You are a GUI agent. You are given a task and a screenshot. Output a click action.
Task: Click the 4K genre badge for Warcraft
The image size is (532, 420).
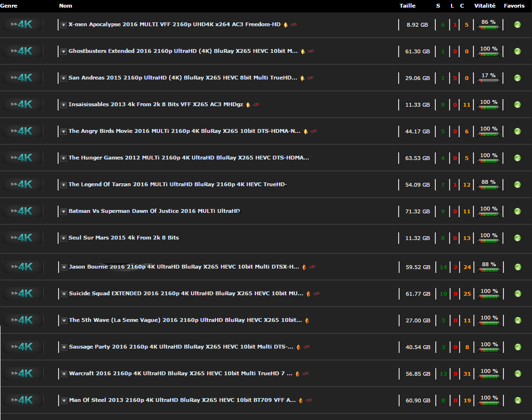(23, 373)
